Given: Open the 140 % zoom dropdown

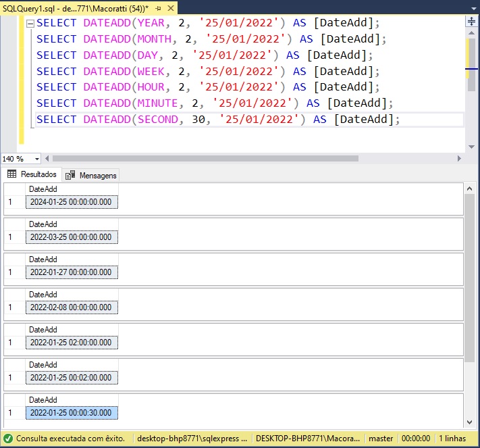Looking at the screenshot, I should coord(37,159).
